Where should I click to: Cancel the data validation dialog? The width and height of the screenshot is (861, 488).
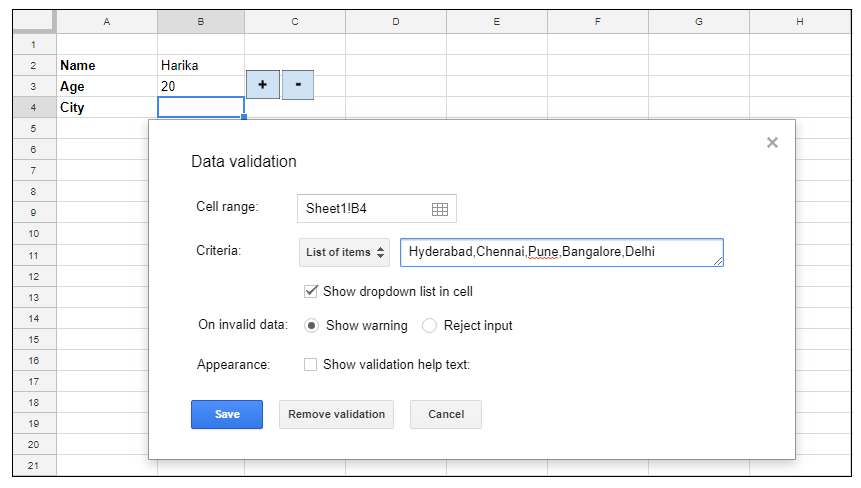[446, 414]
